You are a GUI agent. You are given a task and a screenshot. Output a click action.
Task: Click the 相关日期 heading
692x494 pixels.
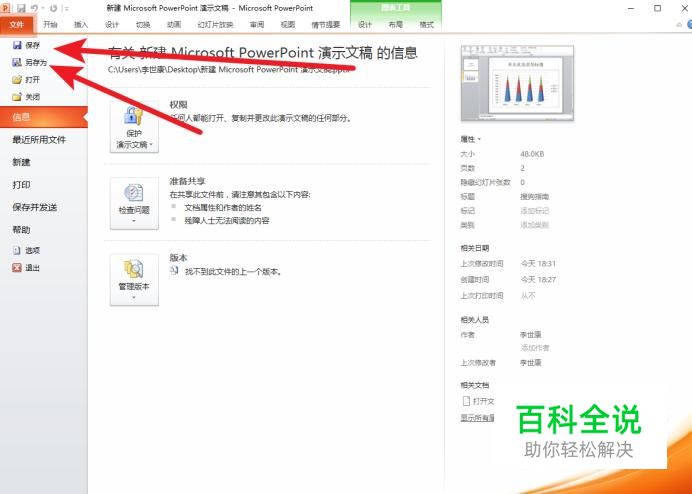click(x=474, y=248)
